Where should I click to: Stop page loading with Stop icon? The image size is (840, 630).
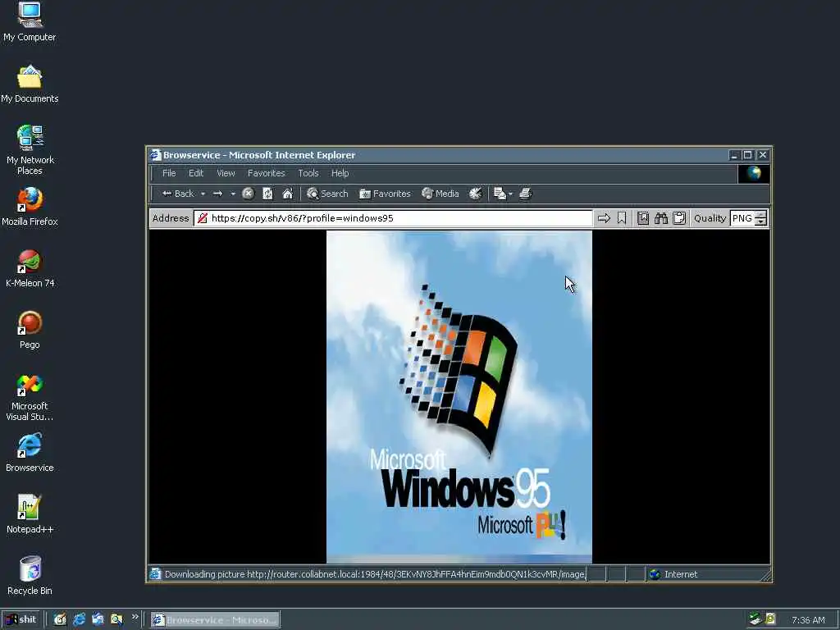[x=248, y=194]
